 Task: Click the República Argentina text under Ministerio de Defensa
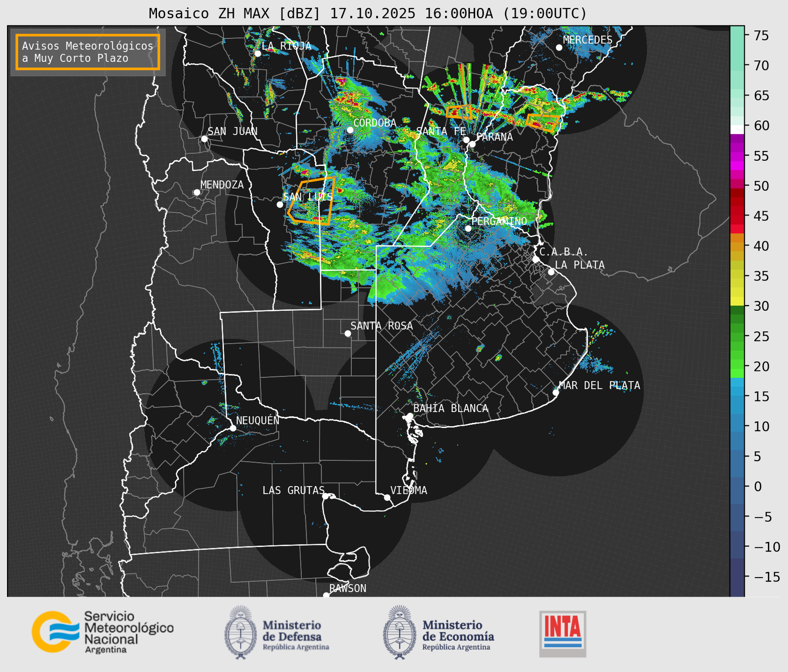[x=296, y=647]
